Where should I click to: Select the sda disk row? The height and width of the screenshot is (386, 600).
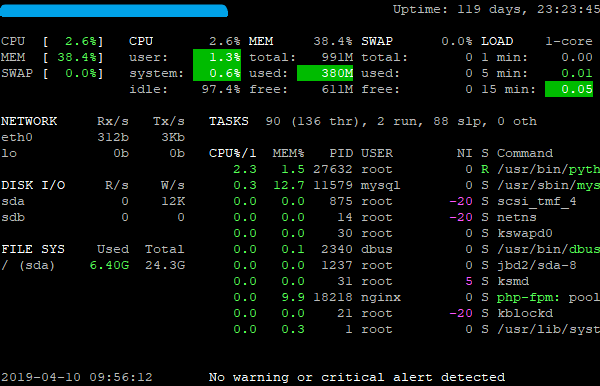pos(93,202)
